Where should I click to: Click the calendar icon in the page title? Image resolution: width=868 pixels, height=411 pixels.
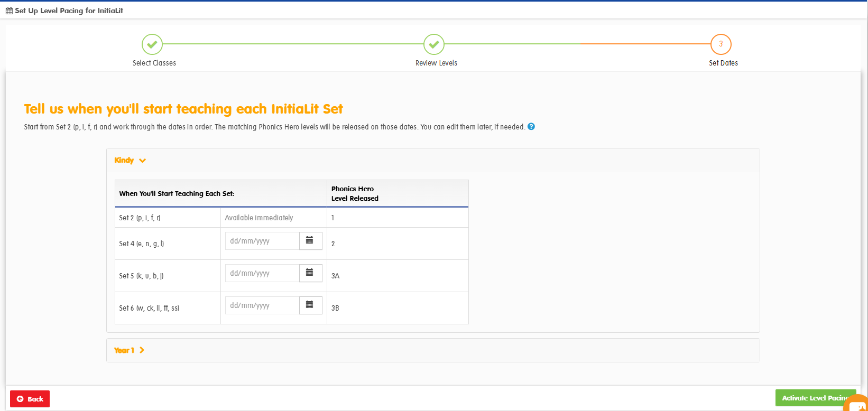pyautogui.click(x=9, y=11)
